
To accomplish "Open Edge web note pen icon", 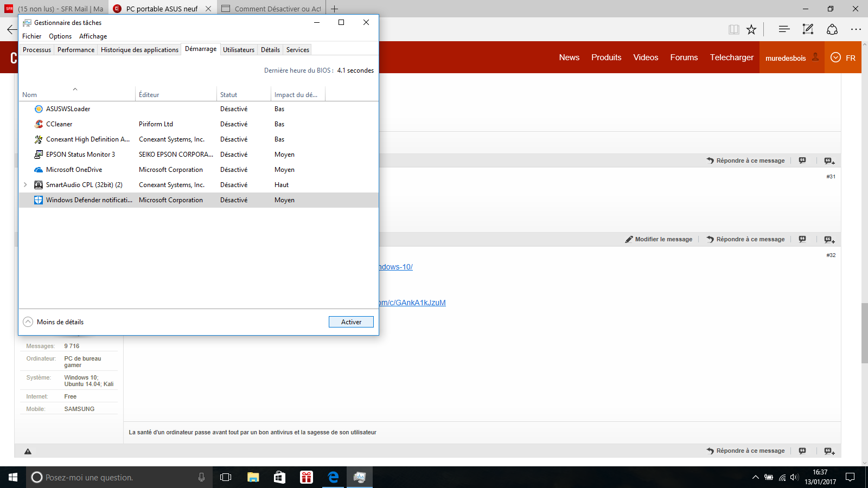I will (x=808, y=29).
